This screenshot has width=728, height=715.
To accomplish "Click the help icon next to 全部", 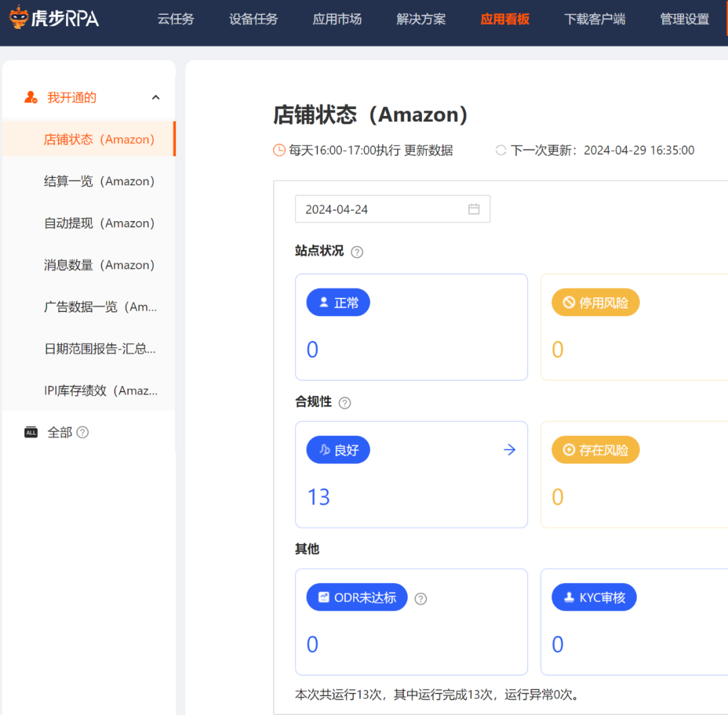I will (x=83, y=432).
